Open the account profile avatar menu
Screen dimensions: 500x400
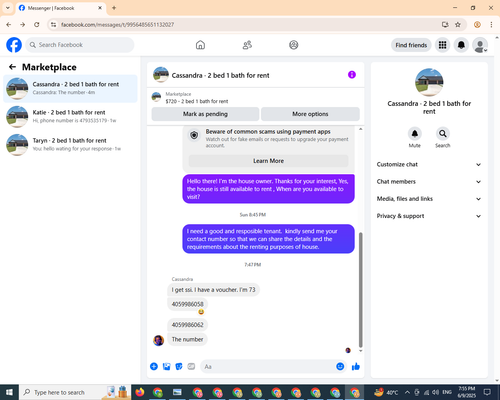[x=480, y=45]
